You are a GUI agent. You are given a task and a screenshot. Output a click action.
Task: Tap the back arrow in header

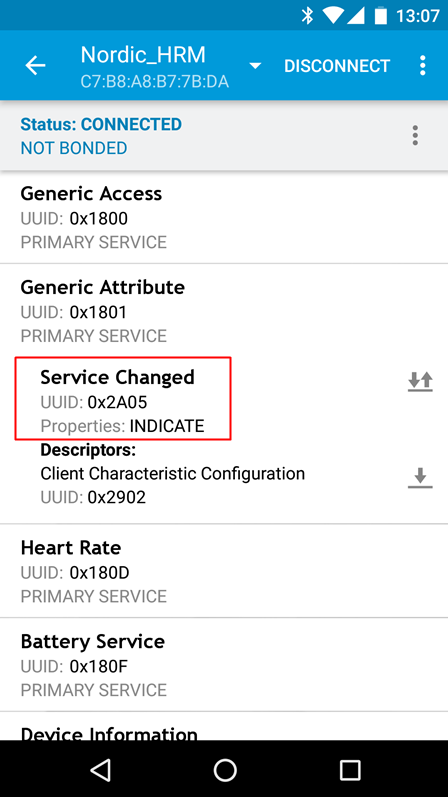tap(35, 66)
